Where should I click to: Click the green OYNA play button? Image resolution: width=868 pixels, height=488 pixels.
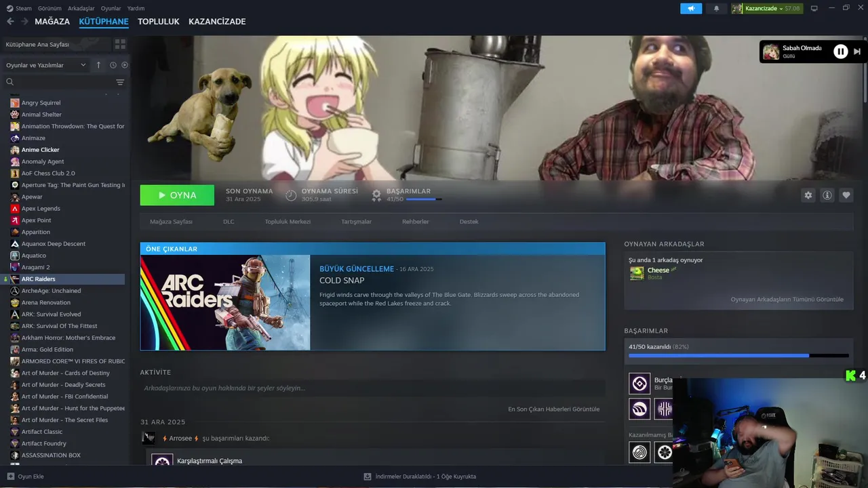pos(177,195)
